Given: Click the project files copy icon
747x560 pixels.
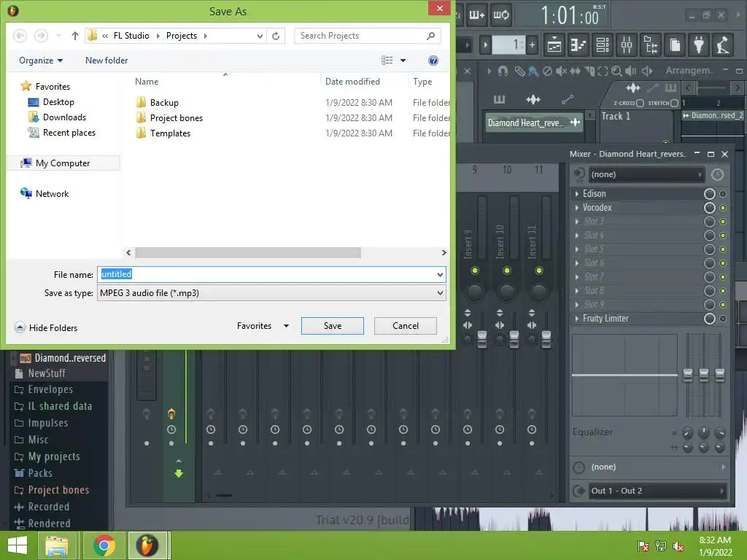Looking at the screenshot, I should point(675,45).
